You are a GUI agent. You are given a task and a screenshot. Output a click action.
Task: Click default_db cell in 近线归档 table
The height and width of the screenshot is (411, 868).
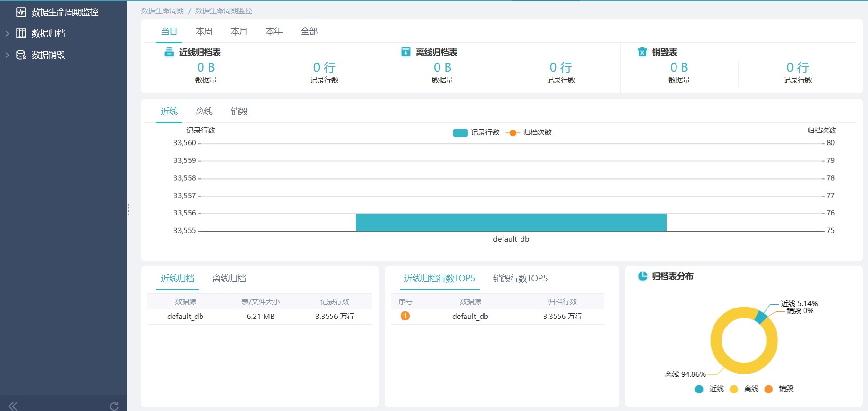(x=185, y=317)
